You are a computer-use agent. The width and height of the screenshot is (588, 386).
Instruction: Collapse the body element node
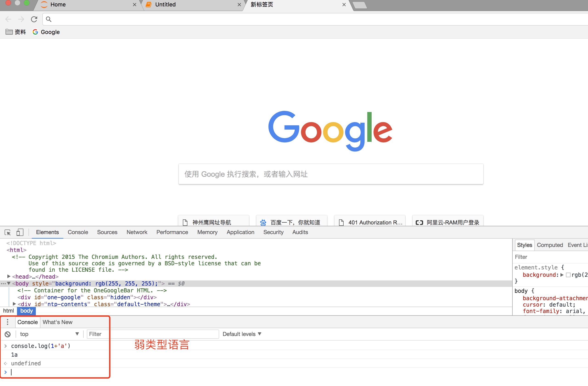pos(9,283)
